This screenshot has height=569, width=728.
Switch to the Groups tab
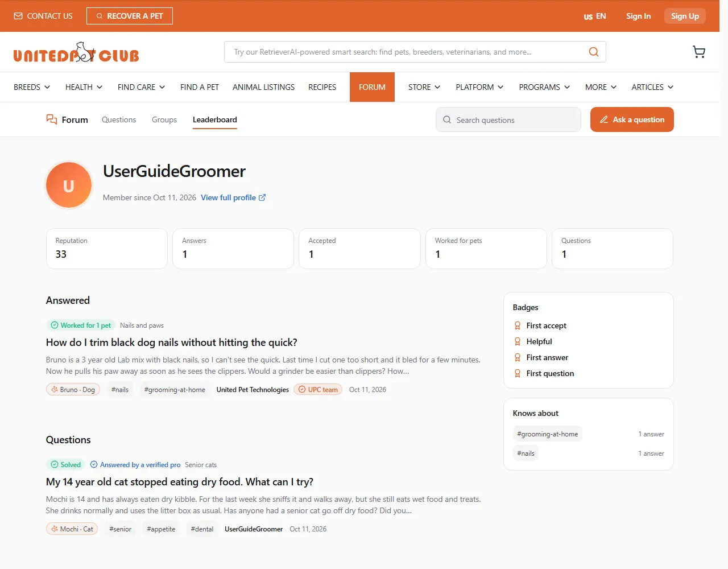pyautogui.click(x=164, y=119)
